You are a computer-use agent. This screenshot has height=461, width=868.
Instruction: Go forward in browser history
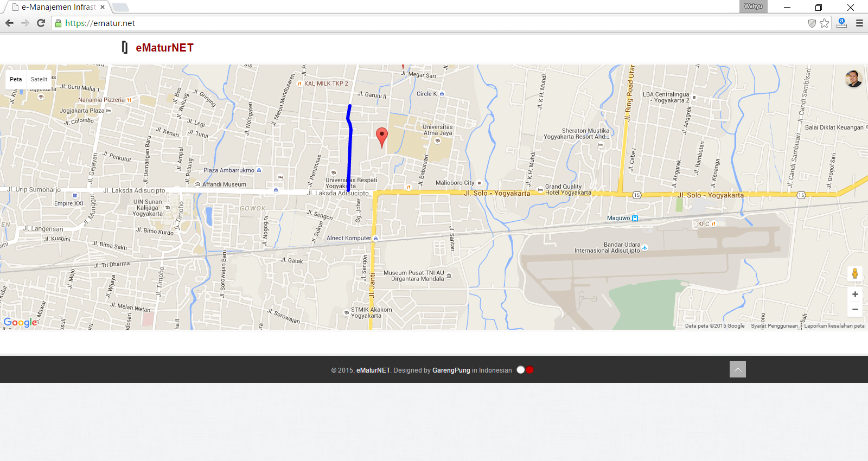click(x=25, y=23)
